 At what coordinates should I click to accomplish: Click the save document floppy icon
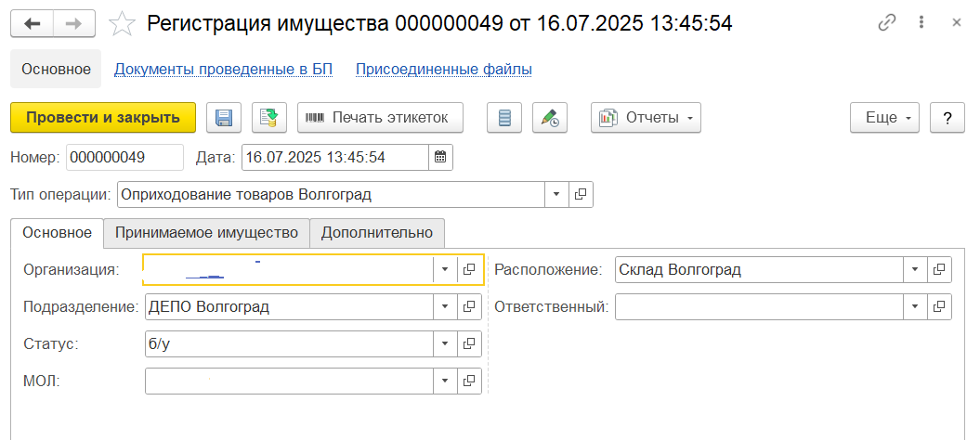pyautogui.click(x=224, y=118)
